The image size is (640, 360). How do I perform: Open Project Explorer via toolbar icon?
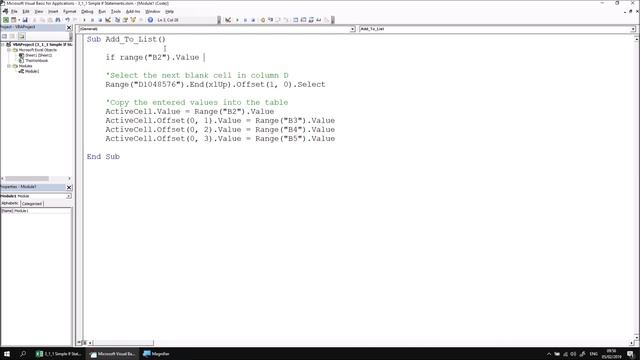pos(117,20)
